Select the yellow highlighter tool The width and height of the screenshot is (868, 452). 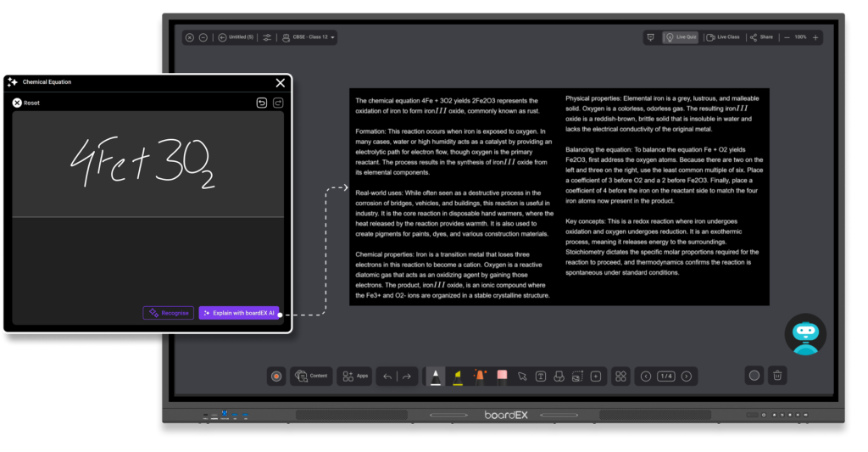(458, 377)
